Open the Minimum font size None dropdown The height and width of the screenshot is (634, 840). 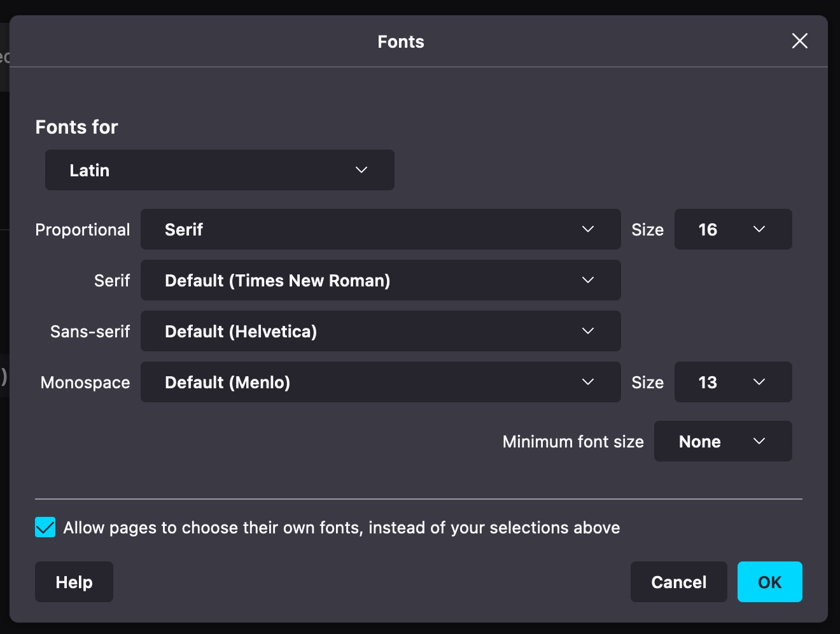[x=723, y=441]
